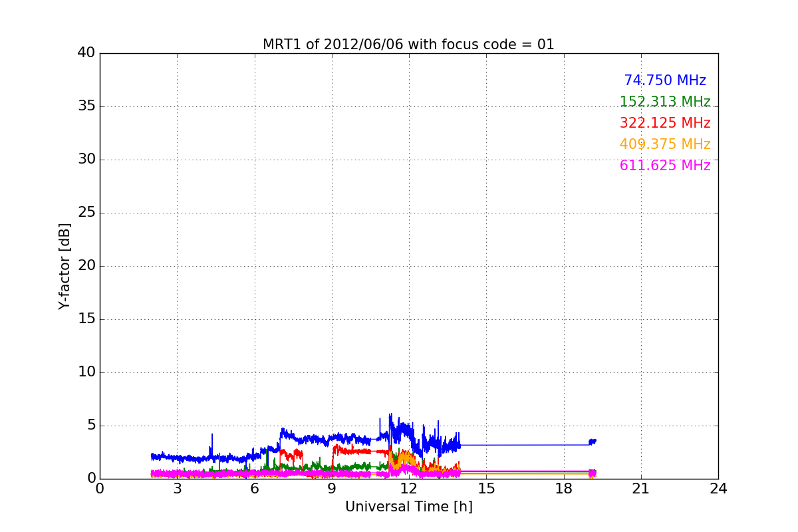Image resolution: width=798 pixels, height=532 pixels.
Task: Click the x-axis tick label 6
Action: [x=254, y=489]
